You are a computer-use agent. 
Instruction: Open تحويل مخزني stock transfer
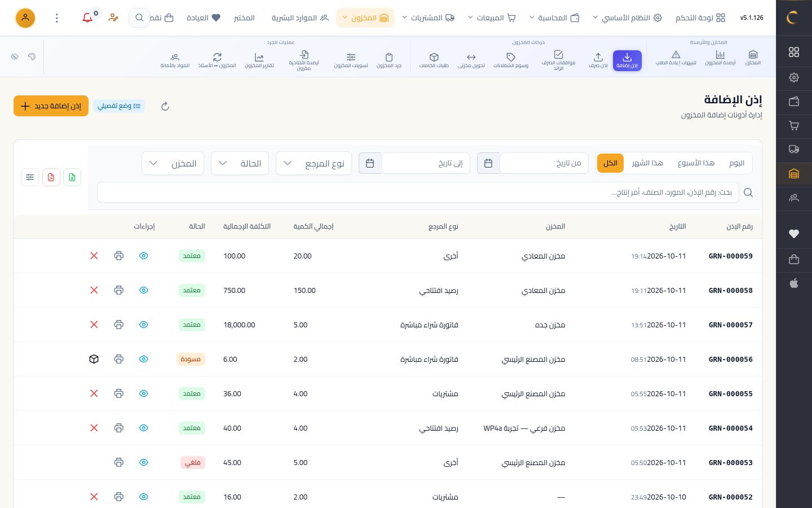(471, 60)
